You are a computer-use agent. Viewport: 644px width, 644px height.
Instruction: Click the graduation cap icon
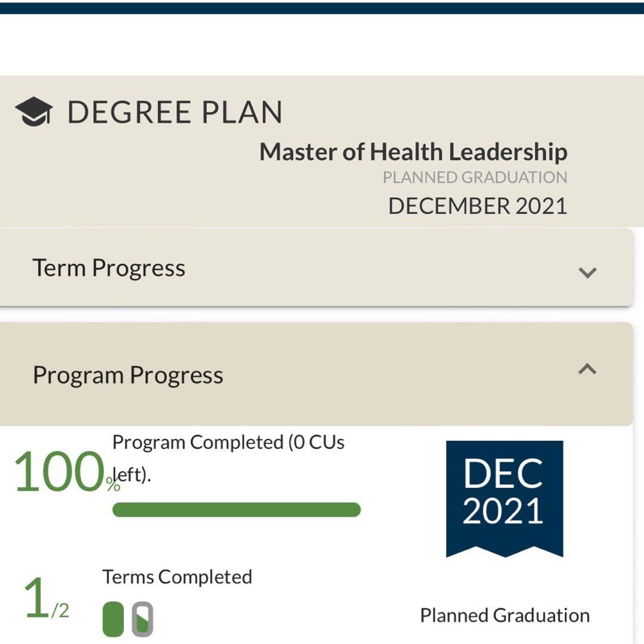tap(33, 112)
